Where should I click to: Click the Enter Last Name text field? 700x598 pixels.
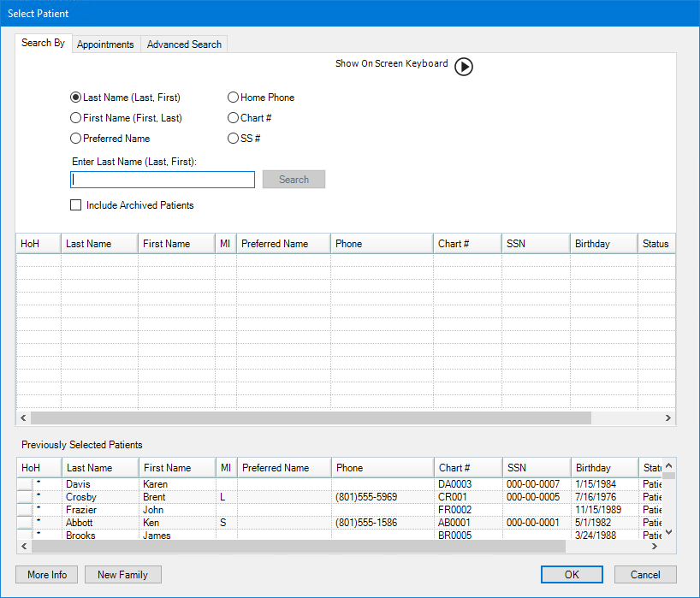click(x=163, y=180)
